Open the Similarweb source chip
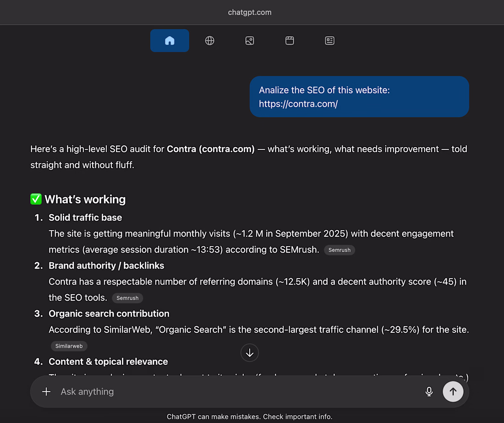Viewport: 504px width, 423px height. click(x=69, y=346)
